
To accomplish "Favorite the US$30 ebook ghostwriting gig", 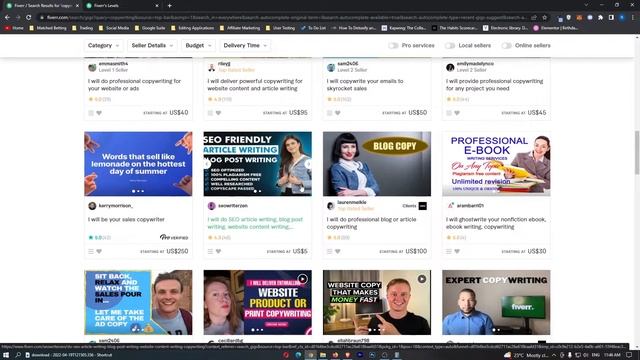I will [x=457, y=251].
